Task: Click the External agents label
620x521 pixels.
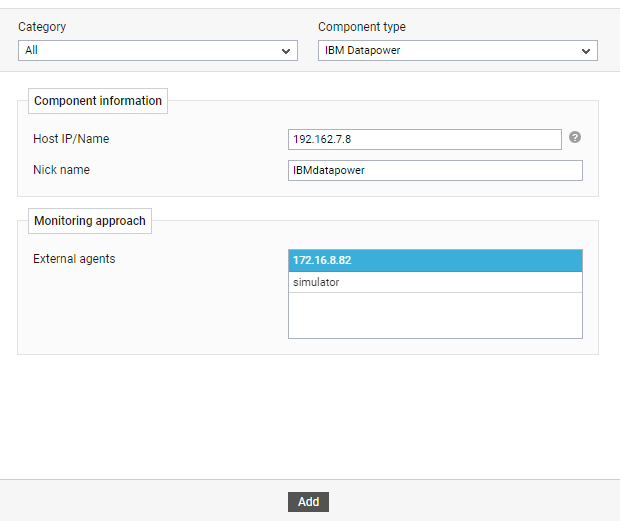Action: coord(74,259)
